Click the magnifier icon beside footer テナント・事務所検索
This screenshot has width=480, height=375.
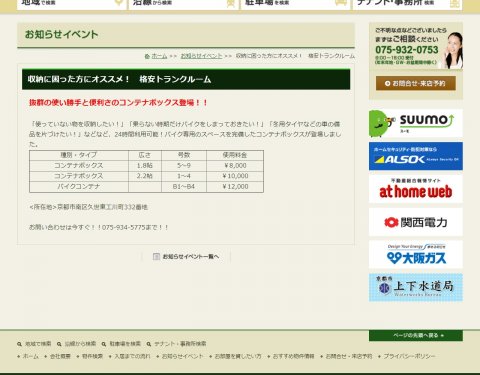(x=149, y=344)
